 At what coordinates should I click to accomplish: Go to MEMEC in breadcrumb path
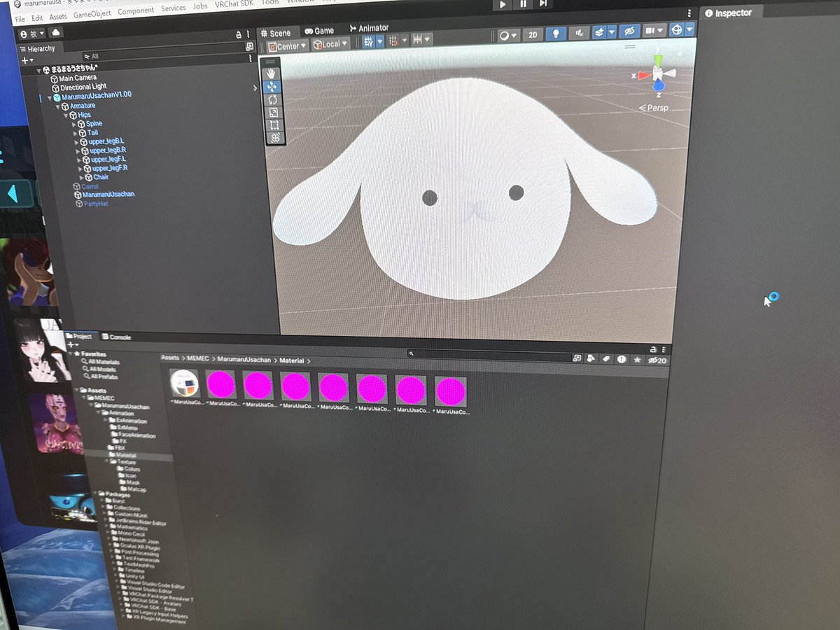(198, 358)
